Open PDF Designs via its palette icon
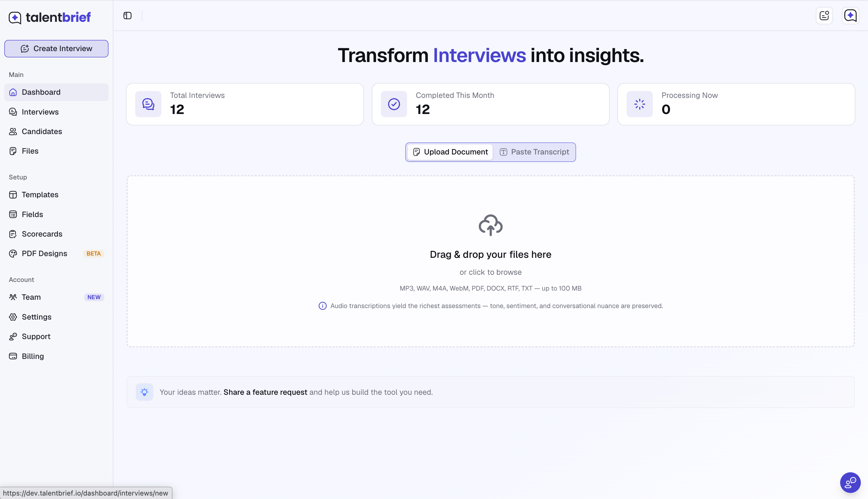Image resolution: width=868 pixels, height=499 pixels. pos(13,254)
